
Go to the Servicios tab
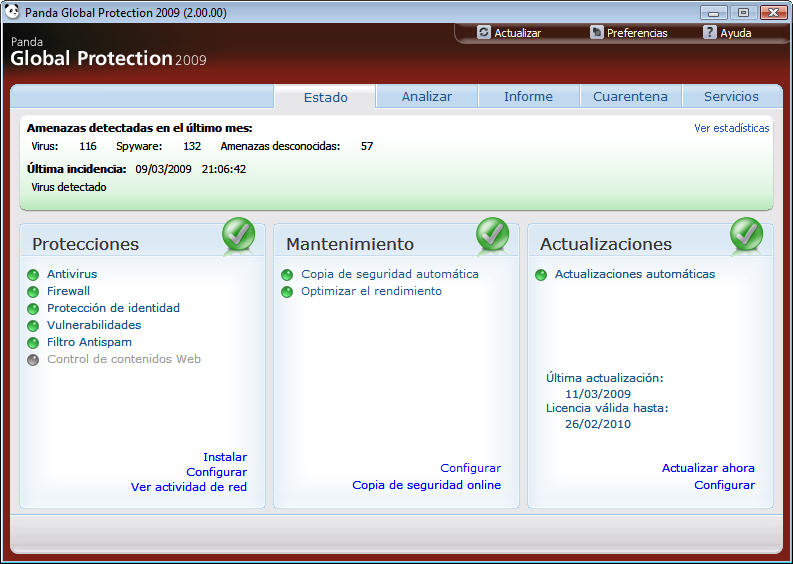731,96
